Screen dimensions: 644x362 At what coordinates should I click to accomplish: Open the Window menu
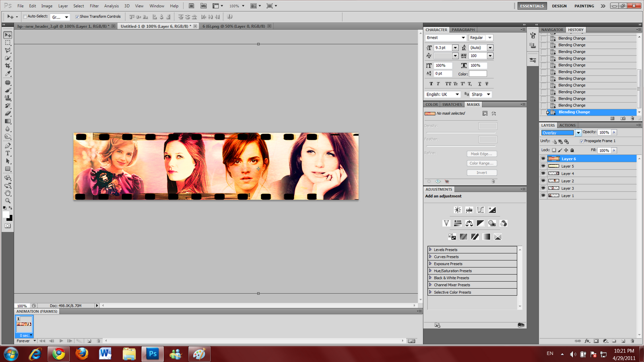(157, 6)
